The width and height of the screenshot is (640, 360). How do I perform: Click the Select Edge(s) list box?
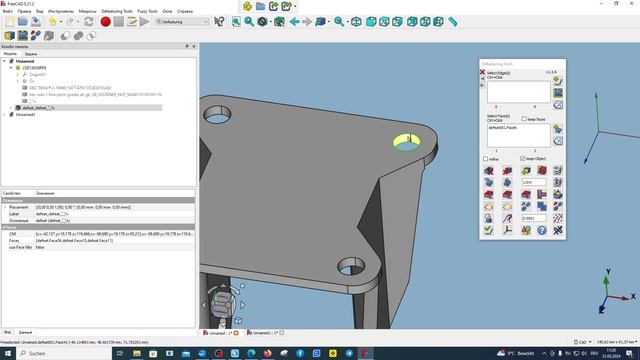(x=518, y=92)
